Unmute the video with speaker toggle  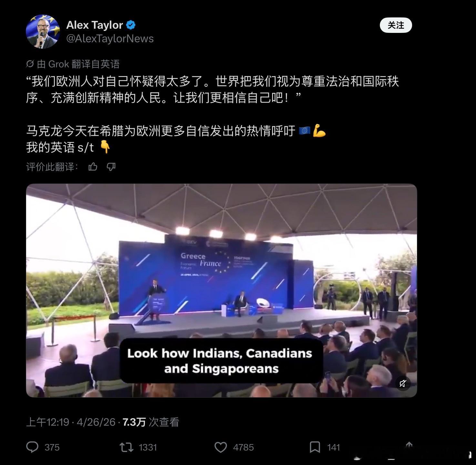point(403,383)
